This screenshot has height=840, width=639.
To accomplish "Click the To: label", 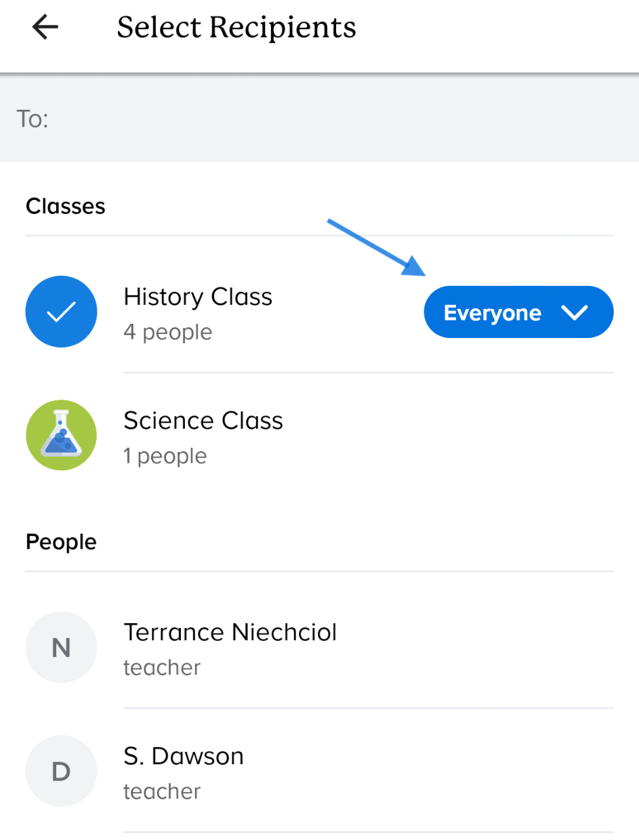I will (x=32, y=119).
